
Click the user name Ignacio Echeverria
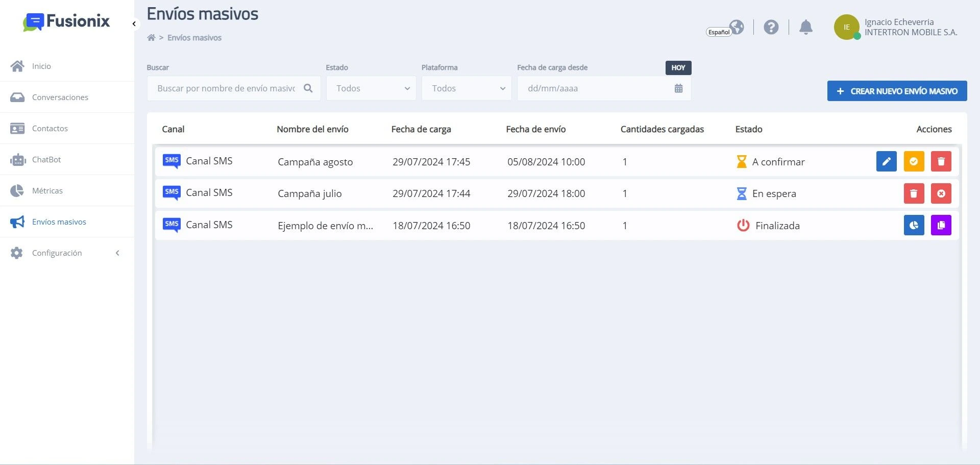pos(899,22)
